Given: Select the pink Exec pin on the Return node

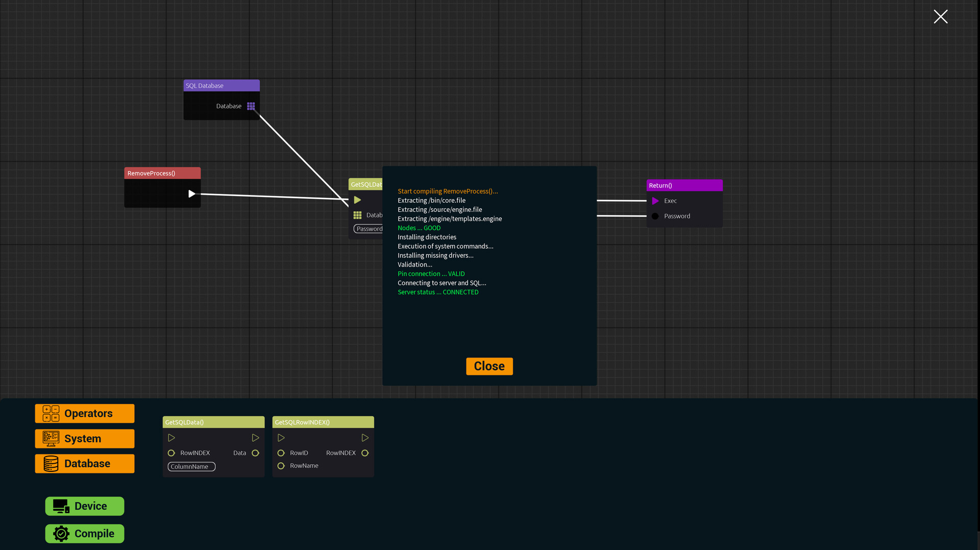Looking at the screenshot, I should click(x=655, y=201).
